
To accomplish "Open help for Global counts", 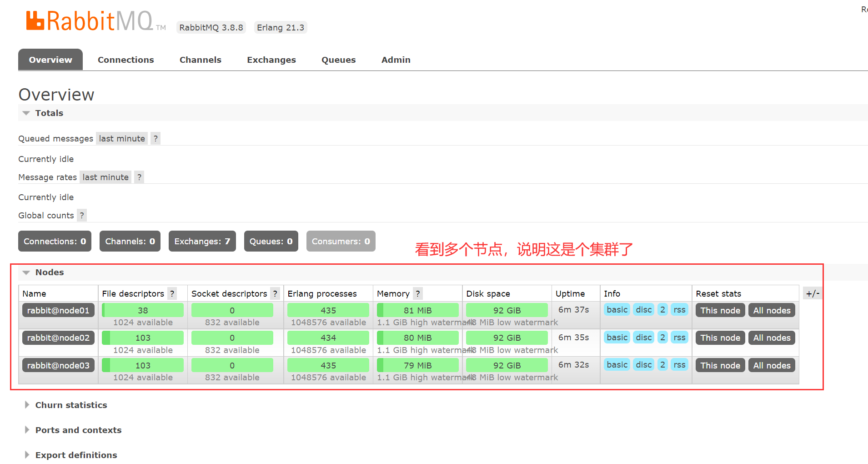I will (x=82, y=215).
